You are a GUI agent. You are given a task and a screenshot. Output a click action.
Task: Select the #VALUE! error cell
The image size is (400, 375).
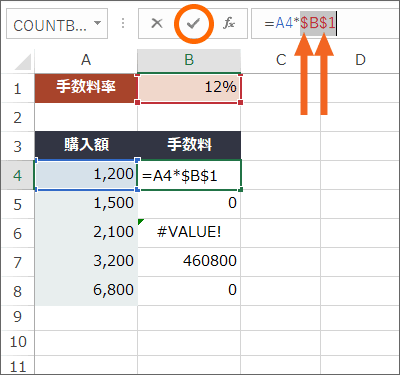click(189, 232)
